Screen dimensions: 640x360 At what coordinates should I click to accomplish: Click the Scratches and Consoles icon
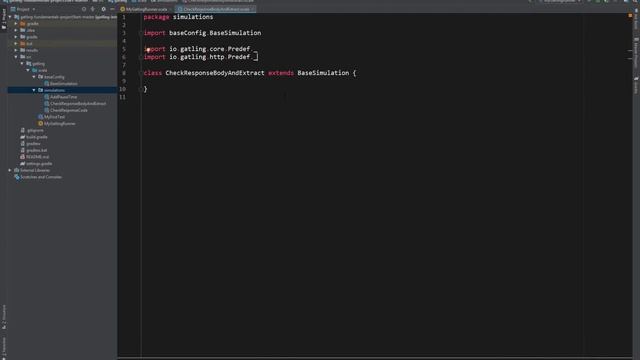click(x=17, y=177)
